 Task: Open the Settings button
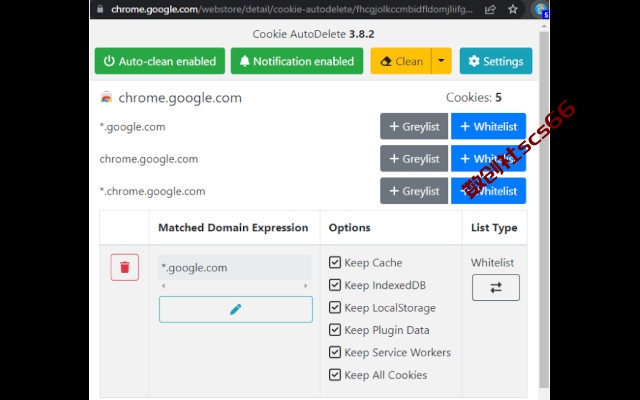[x=496, y=61]
